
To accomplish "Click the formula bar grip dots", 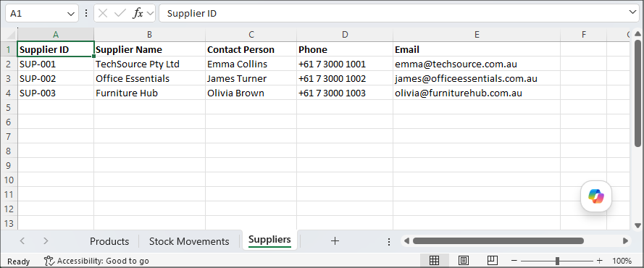I will coord(86,13).
